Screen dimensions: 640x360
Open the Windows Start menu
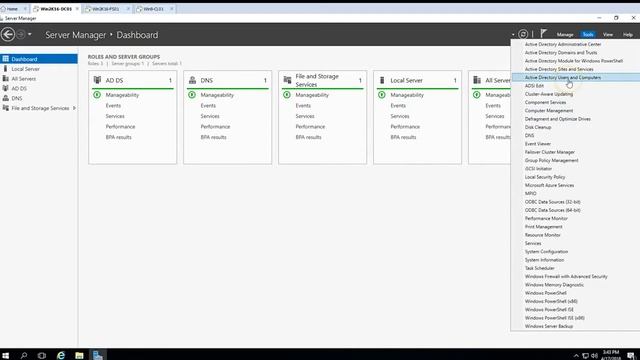6,356
